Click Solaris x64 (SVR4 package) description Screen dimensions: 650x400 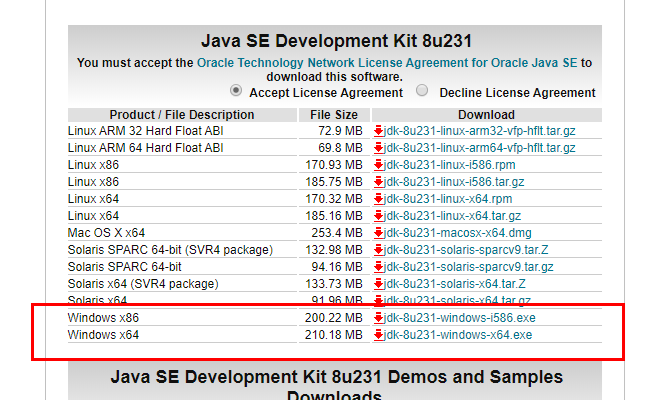click(x=143, y=284)
